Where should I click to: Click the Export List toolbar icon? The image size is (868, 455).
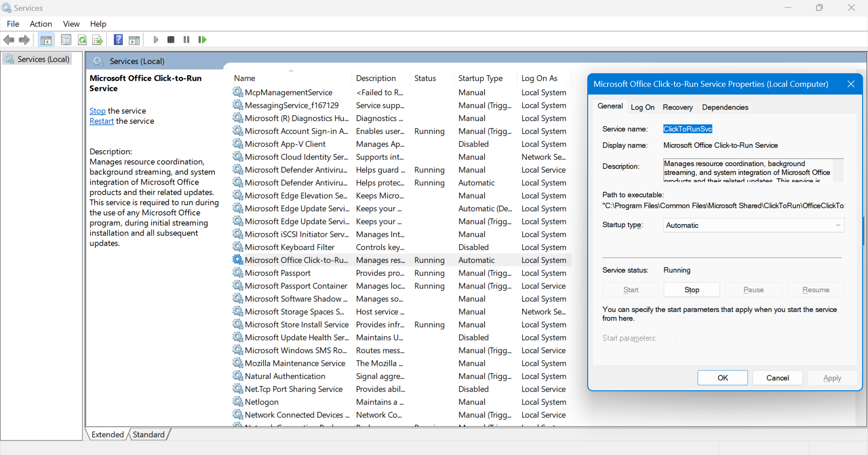98,40
